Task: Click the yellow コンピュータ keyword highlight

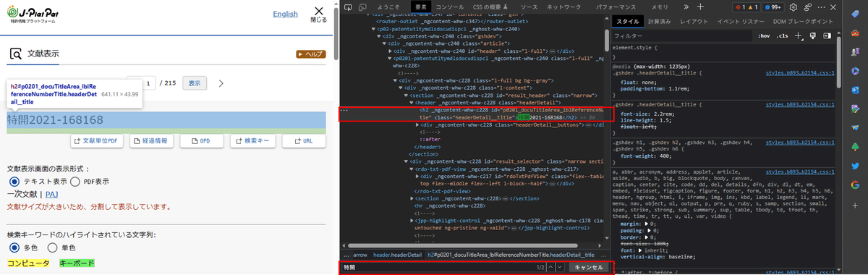Action: (x=28, y=263)
